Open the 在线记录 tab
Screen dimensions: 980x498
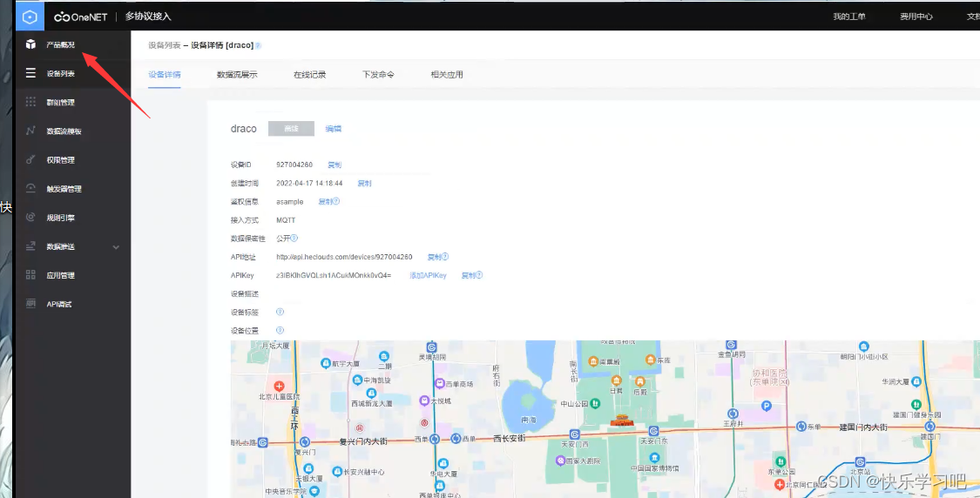(309, 75)
